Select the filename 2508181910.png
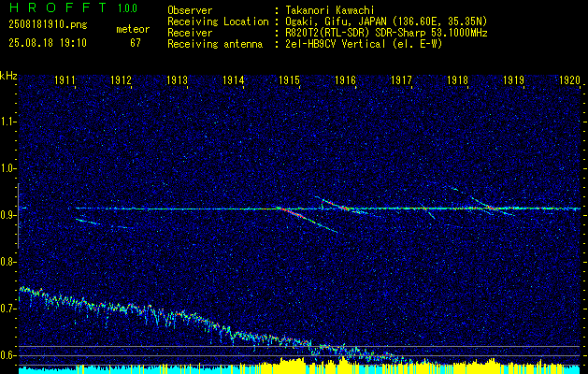The width and height of the screenshot is (588, 374). coord(48,25)
